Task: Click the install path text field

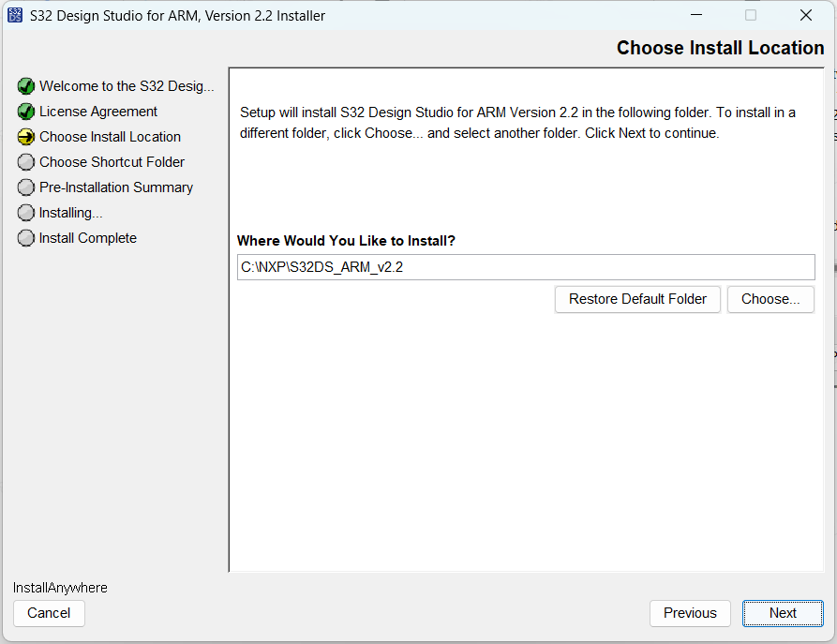Action: tap(525, 267)
